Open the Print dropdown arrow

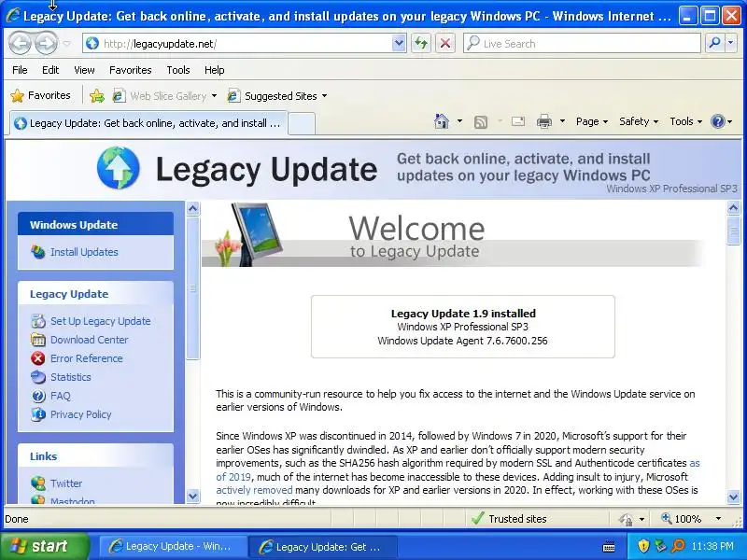pos(562,121)
